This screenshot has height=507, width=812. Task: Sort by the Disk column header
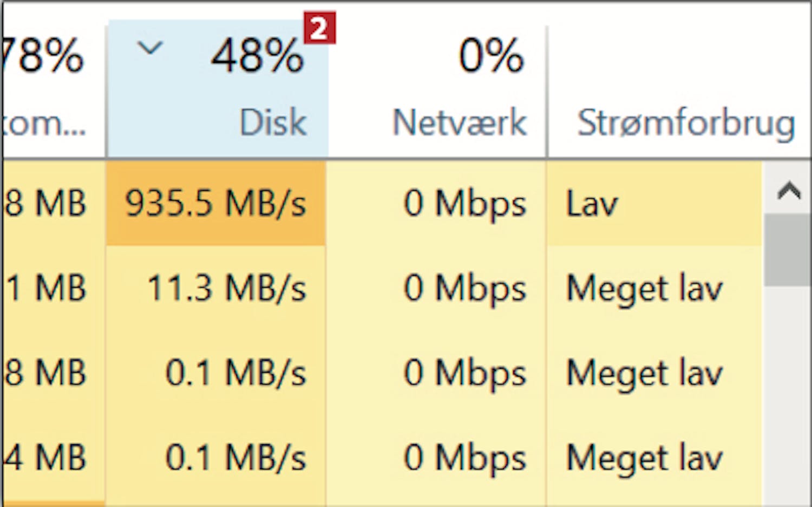point(273,122)
